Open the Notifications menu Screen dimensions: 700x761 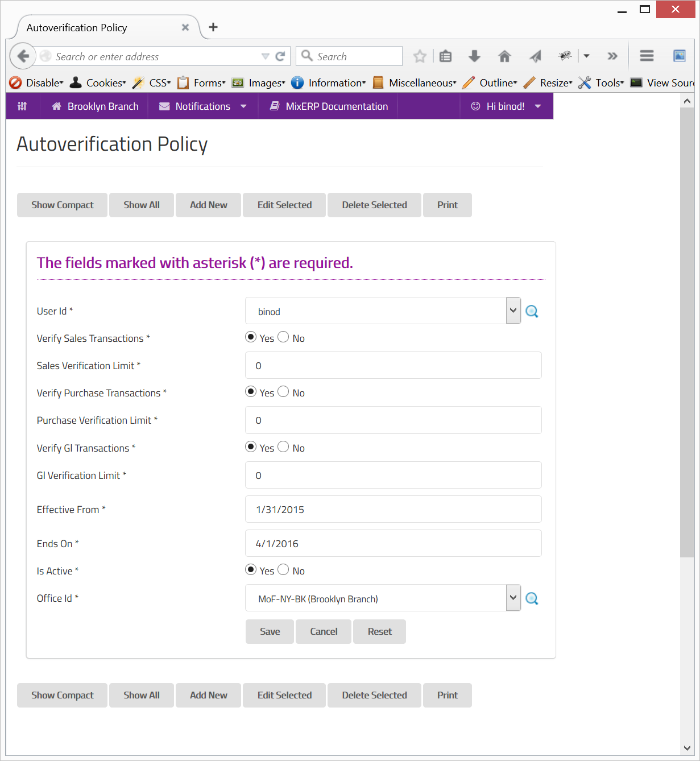point(203,106)
